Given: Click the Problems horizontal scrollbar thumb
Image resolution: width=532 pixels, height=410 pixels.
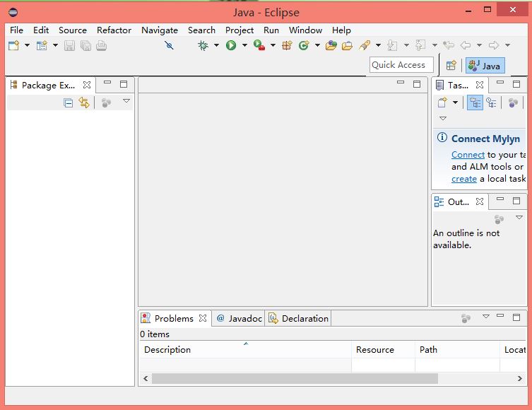Looking at the screenshot, I should click(295, 378).
